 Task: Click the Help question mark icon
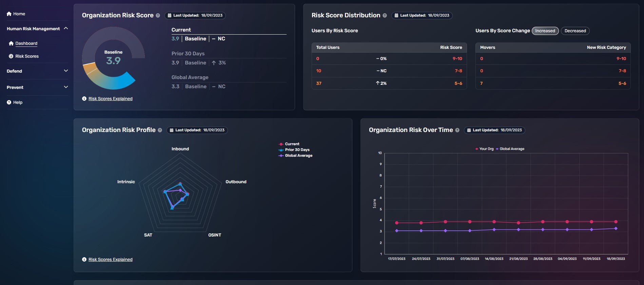(9, 102)
